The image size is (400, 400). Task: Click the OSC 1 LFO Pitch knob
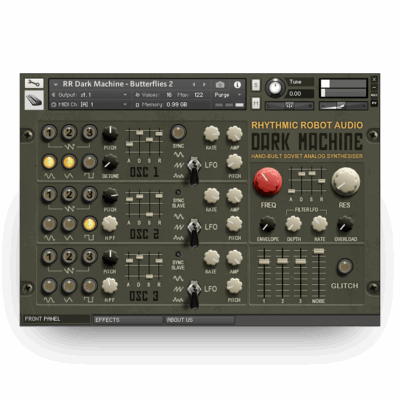click(234, 162)
